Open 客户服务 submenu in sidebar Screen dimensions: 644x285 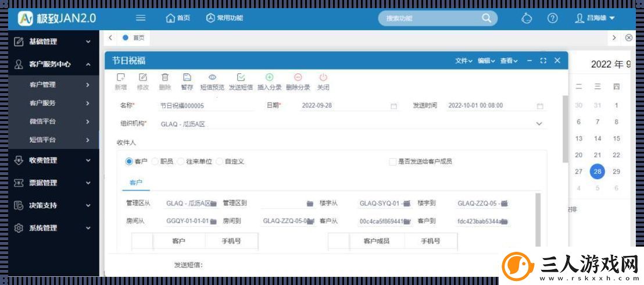pyautogui.click(x=54, y=103)
